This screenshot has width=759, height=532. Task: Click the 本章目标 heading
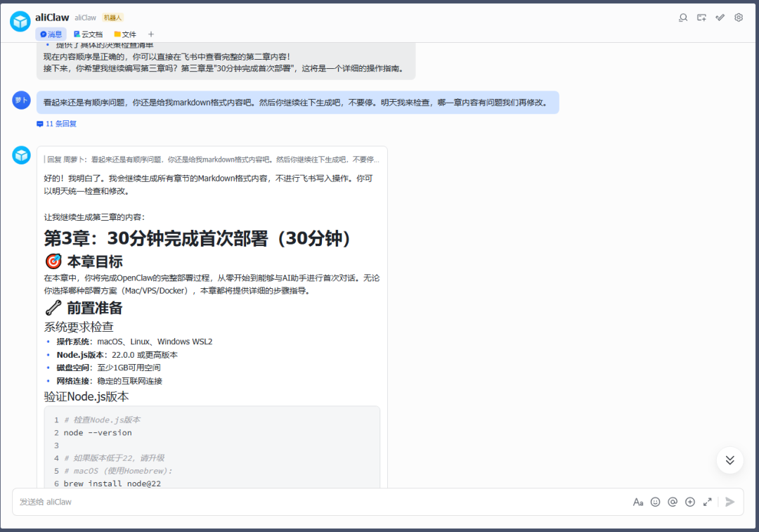click(84, 261)
